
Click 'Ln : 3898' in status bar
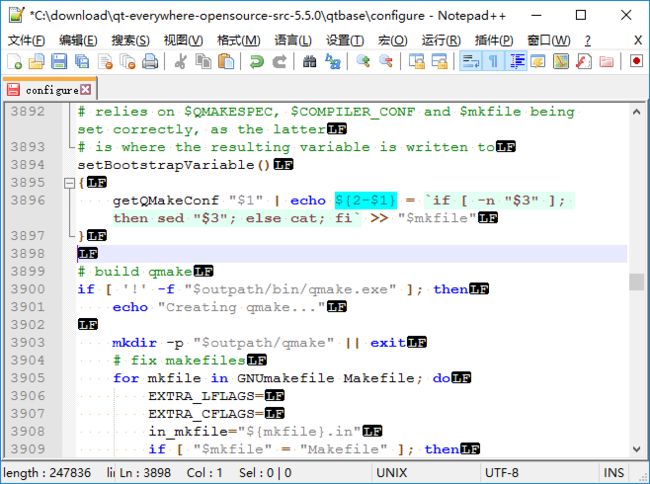145,473
